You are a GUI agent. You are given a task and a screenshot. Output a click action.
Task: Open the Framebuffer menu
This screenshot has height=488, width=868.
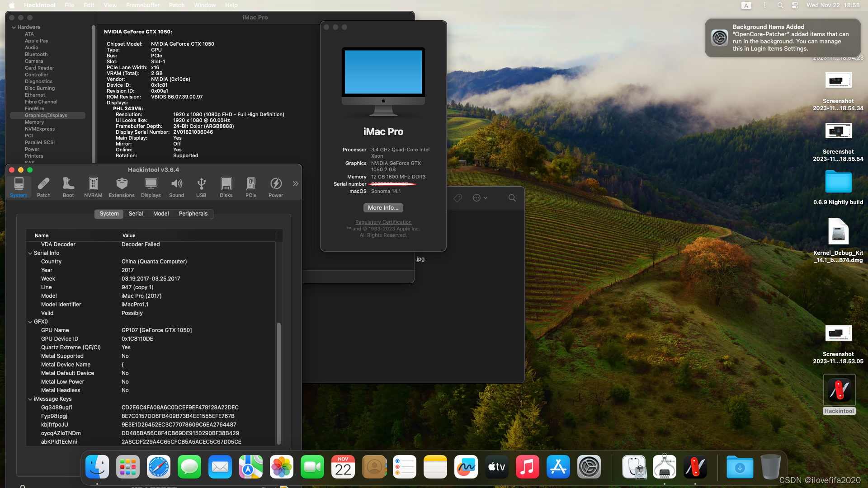pos(143,5)
